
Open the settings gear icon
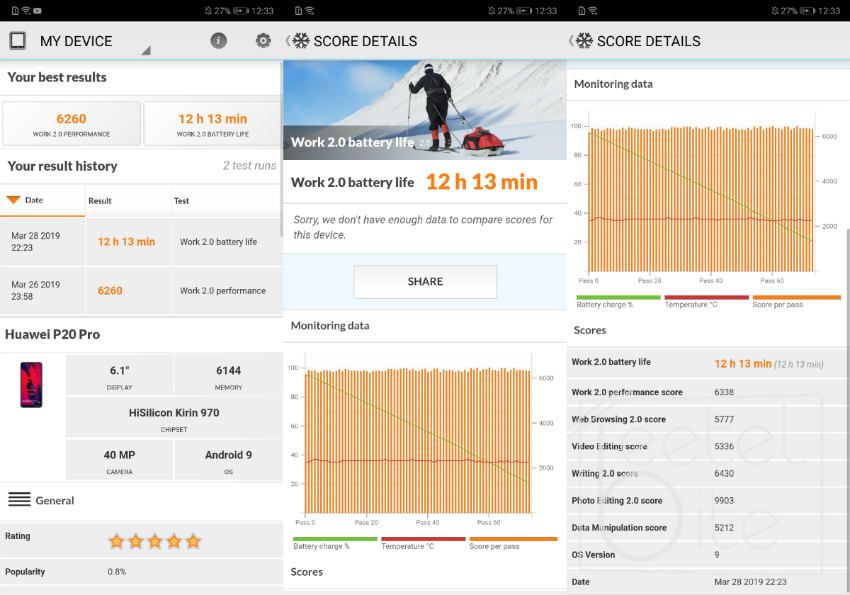click(x=263, y=41)
